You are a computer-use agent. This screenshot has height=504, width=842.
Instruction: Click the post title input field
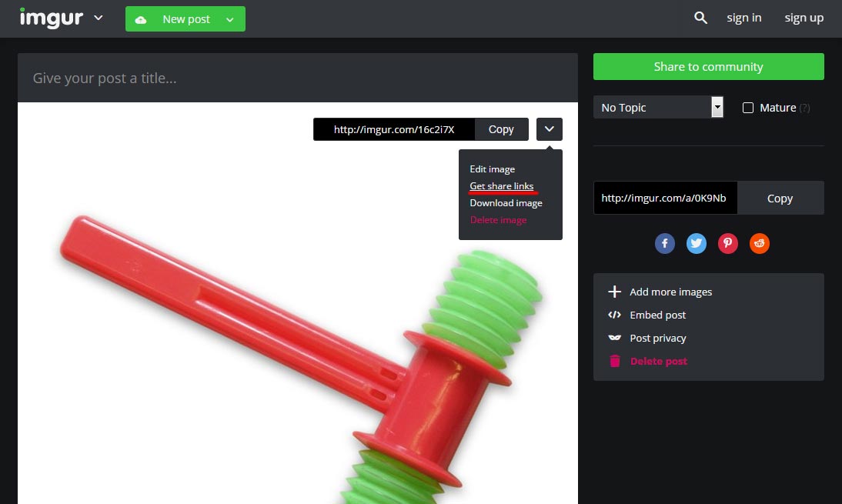click(x=297, y=78)
